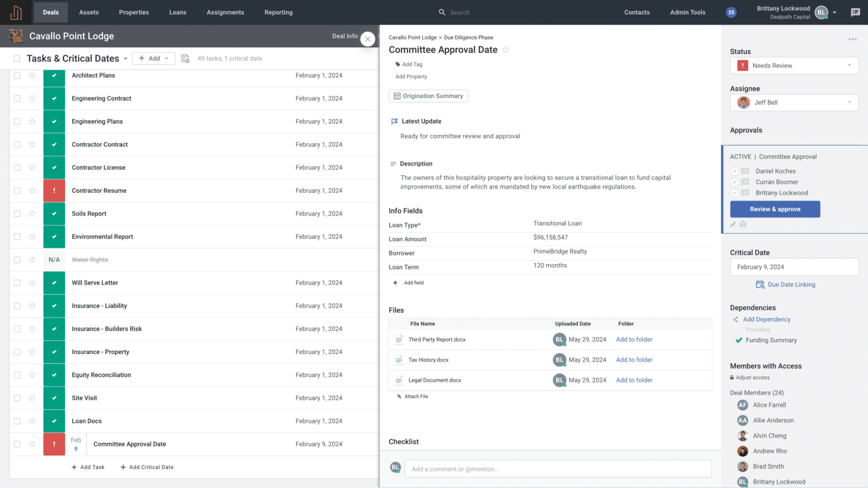Open Due Date Linking in Critical Date section
Viewport: 868px width, 488px height.
coord(785,284)
